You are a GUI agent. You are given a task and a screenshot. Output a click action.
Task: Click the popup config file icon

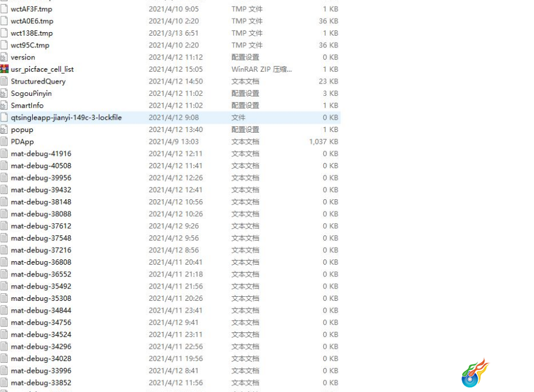[4, 130]
